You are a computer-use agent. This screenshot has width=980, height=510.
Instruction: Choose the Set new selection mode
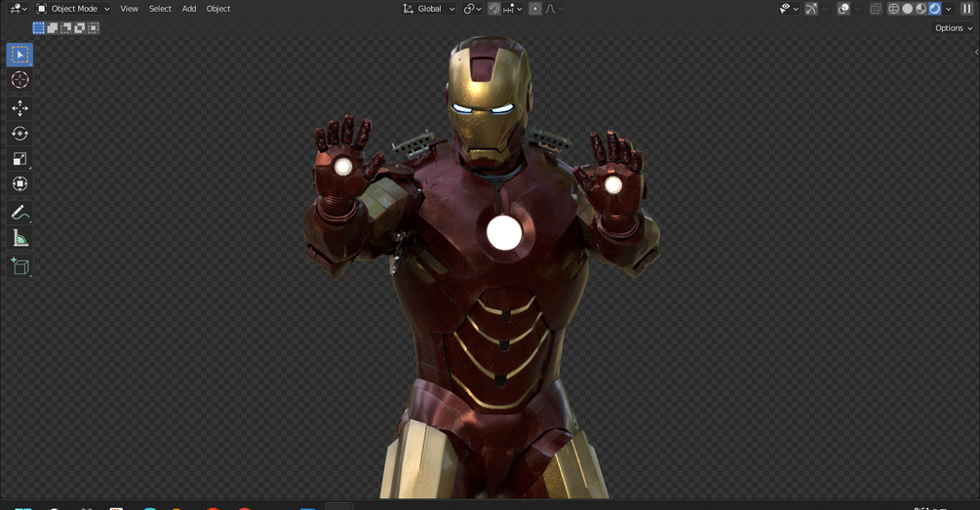39,27
